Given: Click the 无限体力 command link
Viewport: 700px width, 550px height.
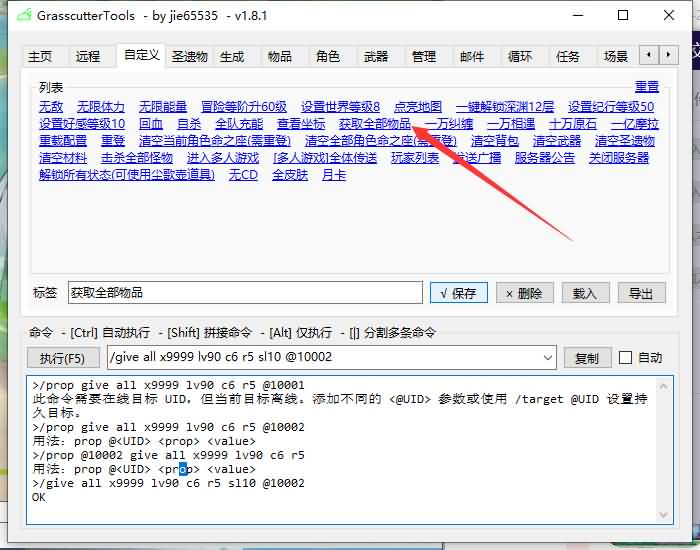Looking at the screenshot, I should tap(101, 107).
